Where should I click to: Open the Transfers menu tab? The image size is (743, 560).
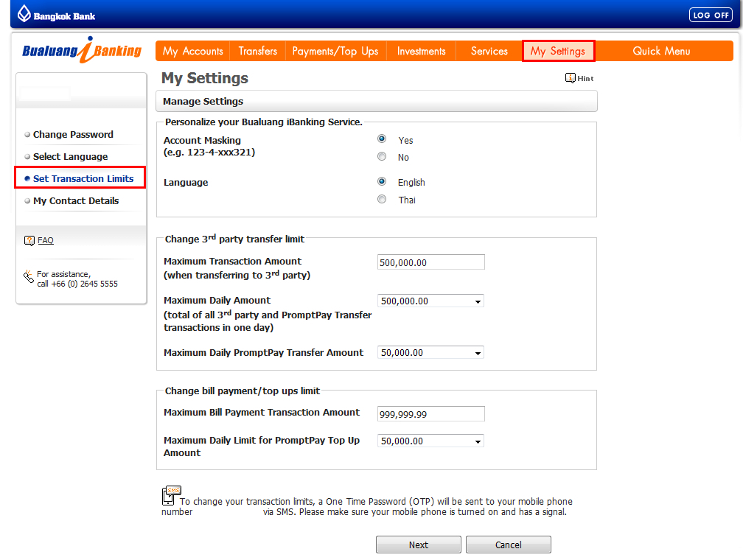(257, 51)
